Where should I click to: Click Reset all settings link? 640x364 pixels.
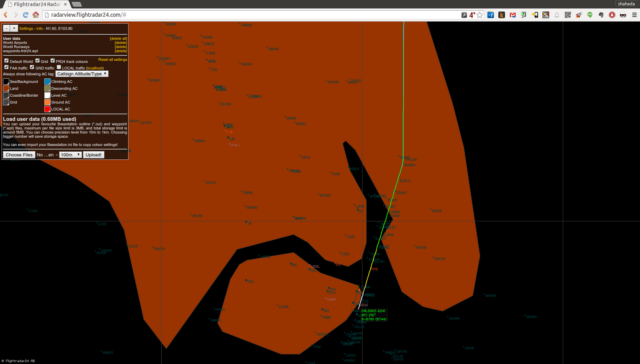[113, 60]
